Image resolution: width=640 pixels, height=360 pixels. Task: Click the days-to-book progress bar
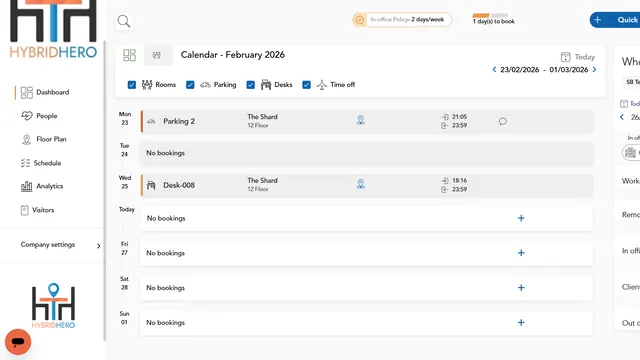pyautogui.click(x=490, y=16)
